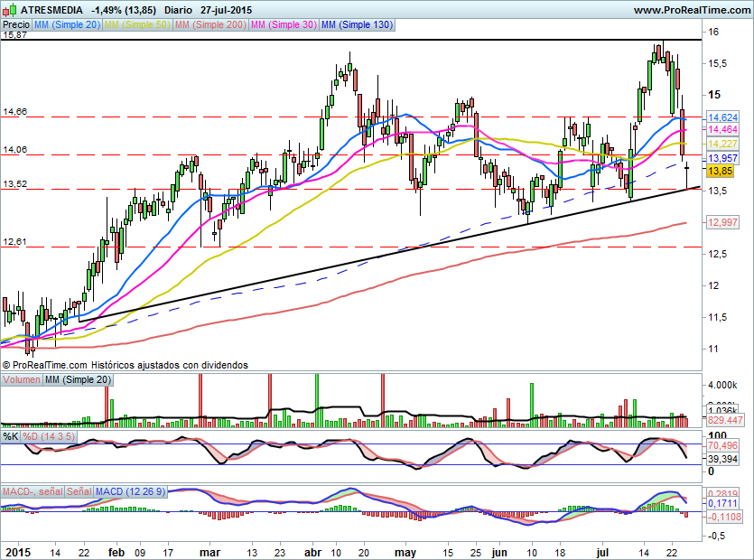Select the MM (Simple 130) dark blue legend label
Image resolution: width=754 pixels, height=560 pixels.
[357, 24]
